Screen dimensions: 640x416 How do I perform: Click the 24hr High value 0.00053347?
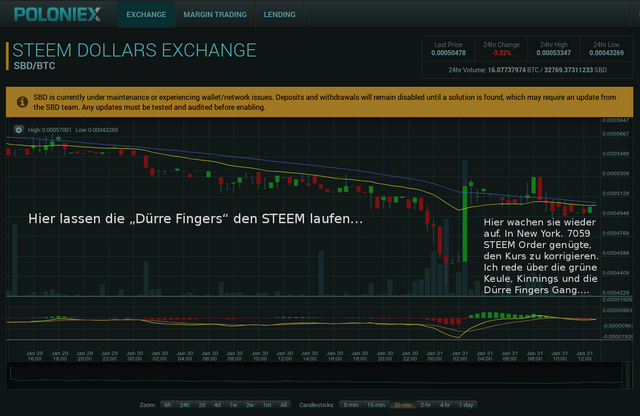553,53
